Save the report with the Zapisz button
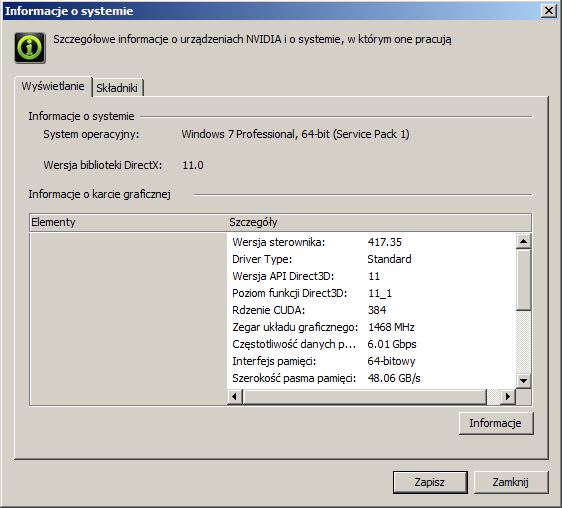This screenshot has height=508, width=562. coord(430,482)
